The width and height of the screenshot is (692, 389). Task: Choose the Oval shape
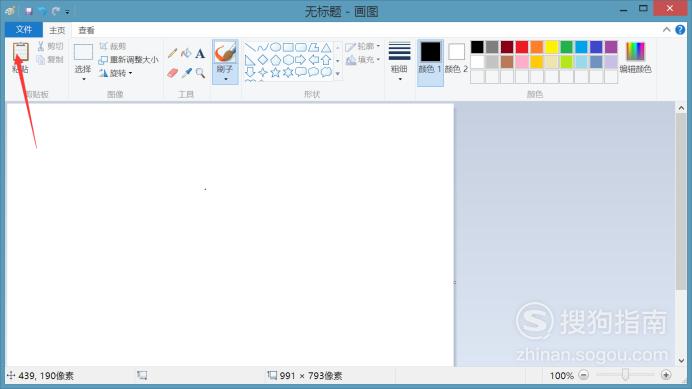[x=275, y=47]
